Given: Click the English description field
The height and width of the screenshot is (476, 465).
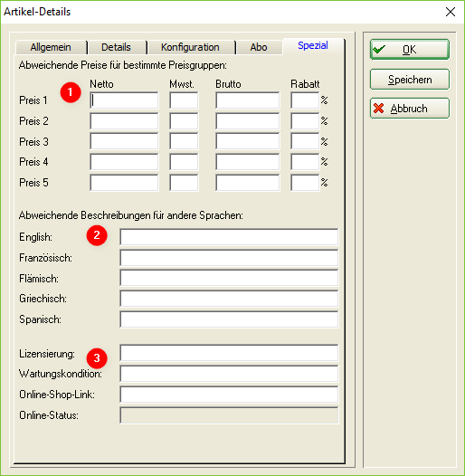Looking at the screenshot, I should coord(229,237).
